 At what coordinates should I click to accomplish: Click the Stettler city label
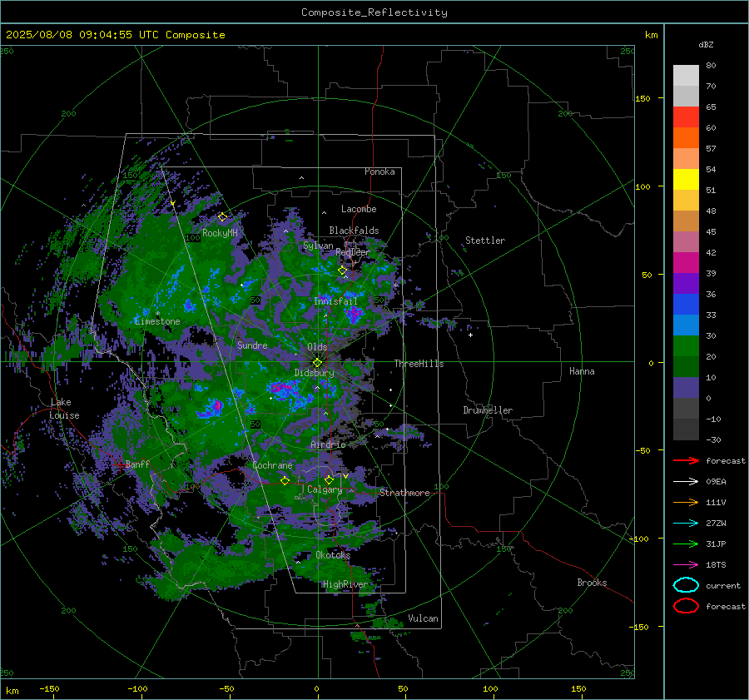(485, 241)
